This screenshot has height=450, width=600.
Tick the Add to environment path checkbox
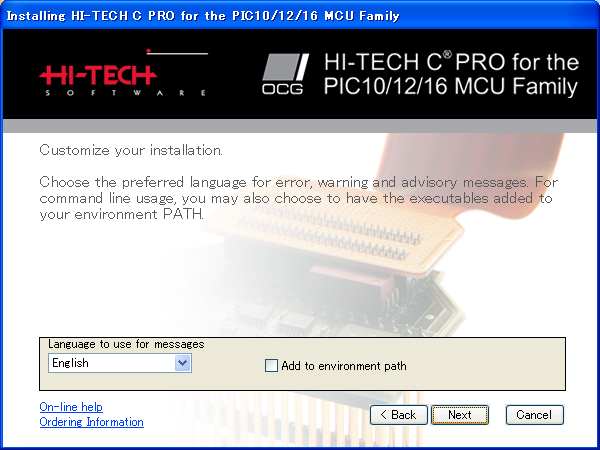pos(271,365)
